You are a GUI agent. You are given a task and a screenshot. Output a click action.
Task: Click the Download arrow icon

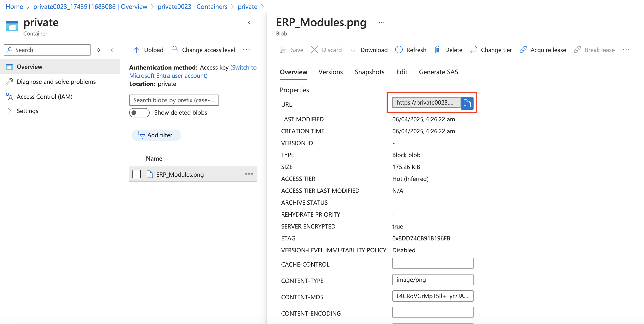tap(353, 50)
